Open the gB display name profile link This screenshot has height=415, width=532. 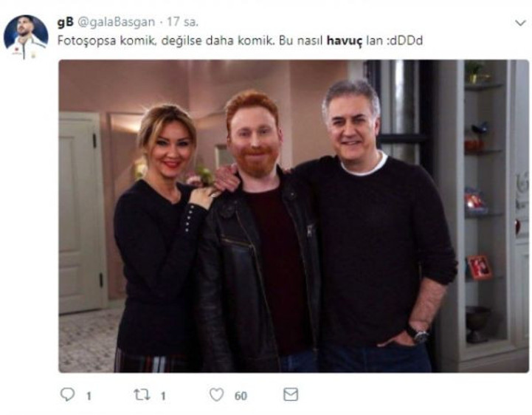[66, 22]
